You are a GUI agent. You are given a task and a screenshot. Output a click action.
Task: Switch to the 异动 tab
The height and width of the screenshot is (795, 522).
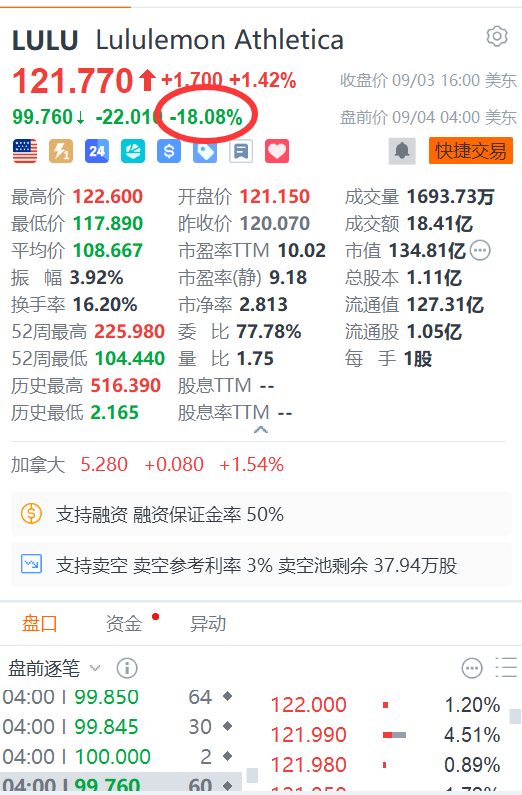point(208,623)
